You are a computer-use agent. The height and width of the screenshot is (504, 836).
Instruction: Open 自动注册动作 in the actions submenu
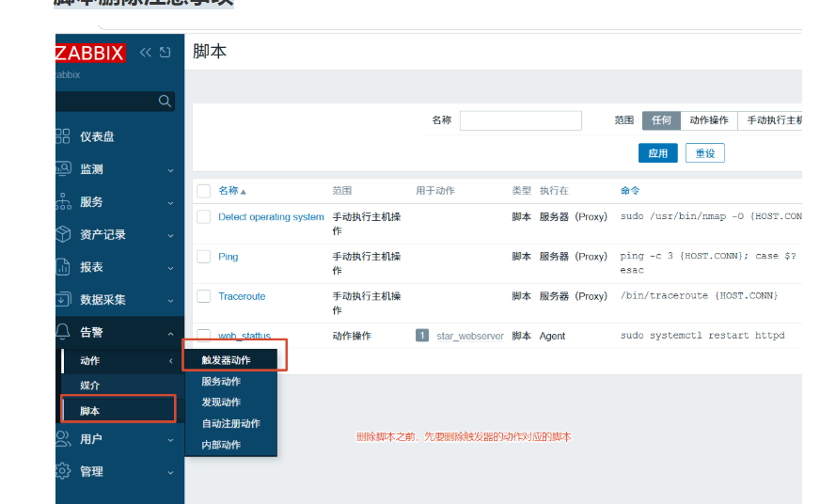pyautogui.click(x=230, y=423)
